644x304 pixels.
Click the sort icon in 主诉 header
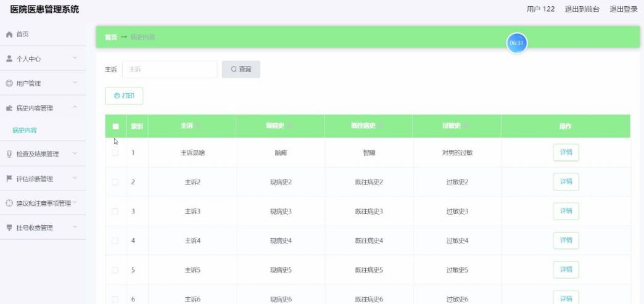click(x=199, y=126)
